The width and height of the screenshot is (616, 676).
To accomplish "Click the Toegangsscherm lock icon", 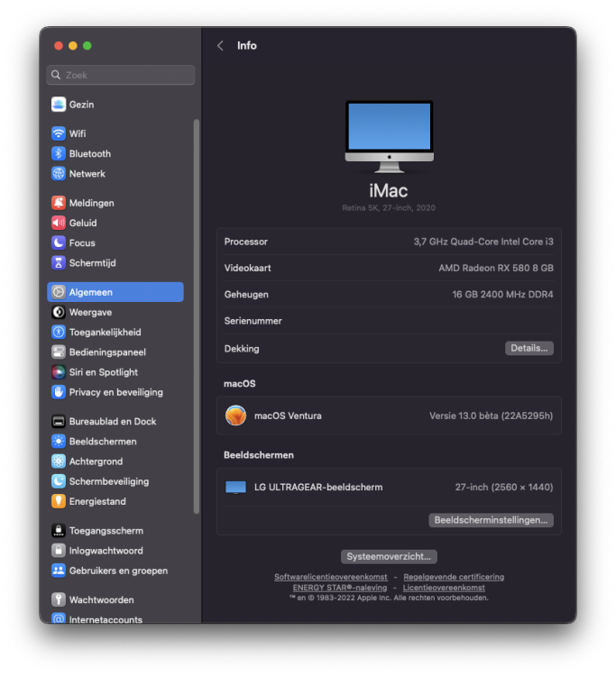I will tap(59, 531).
